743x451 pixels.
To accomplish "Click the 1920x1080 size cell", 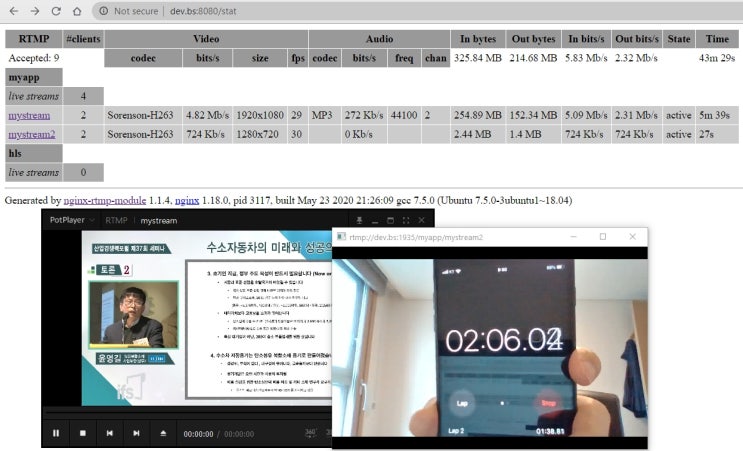I will point(260,115).
